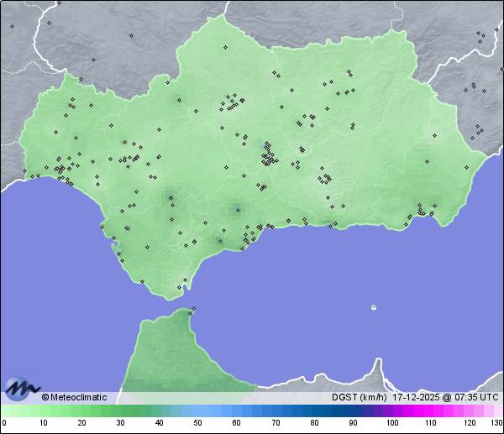Click the green 30 km/h scale color
Screen dimensions: 504x434
121,410
